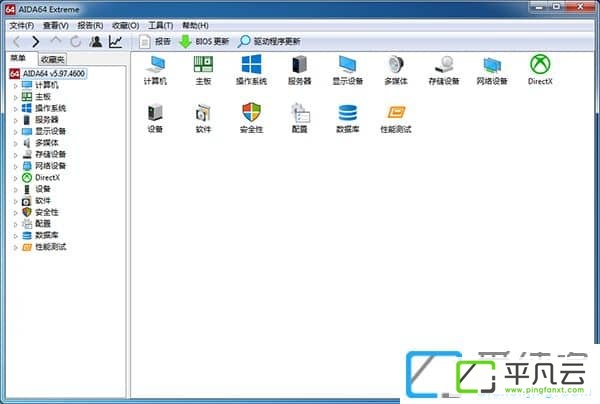600x404 pixels.
Task: Open the 性能测试 benchmark icon in main panel
Action: [396, 118]
